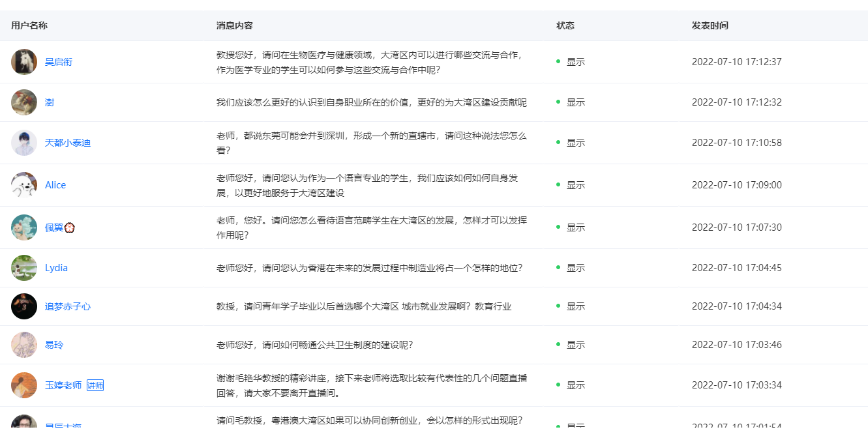
Task: Click 追梦赤子心's black jersey avatar
Action: pos(24,306)
